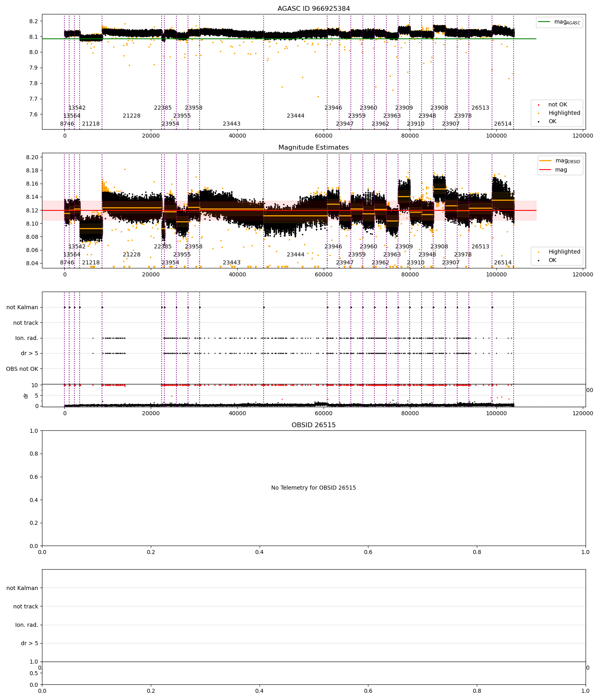Select the orange mag OBSID legend entry

point(560,161)
